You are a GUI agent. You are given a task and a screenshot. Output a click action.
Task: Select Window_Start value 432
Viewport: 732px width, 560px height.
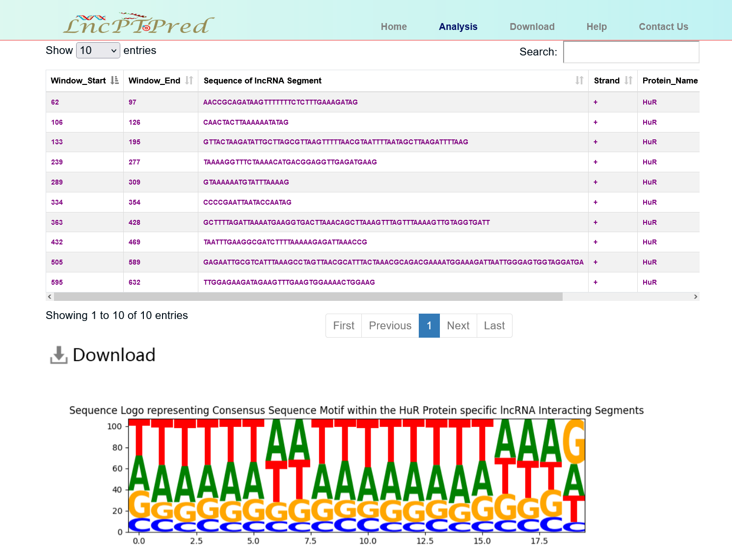coord(57,242)
